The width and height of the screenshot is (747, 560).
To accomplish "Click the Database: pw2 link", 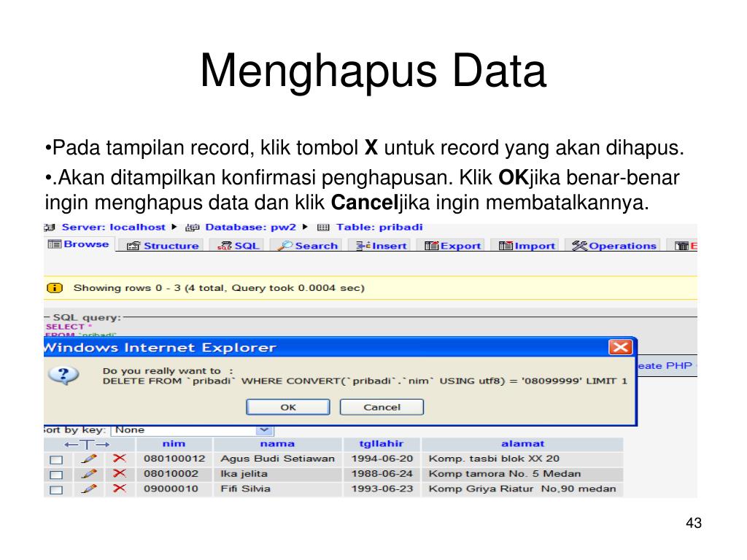I will coord(251,227).
